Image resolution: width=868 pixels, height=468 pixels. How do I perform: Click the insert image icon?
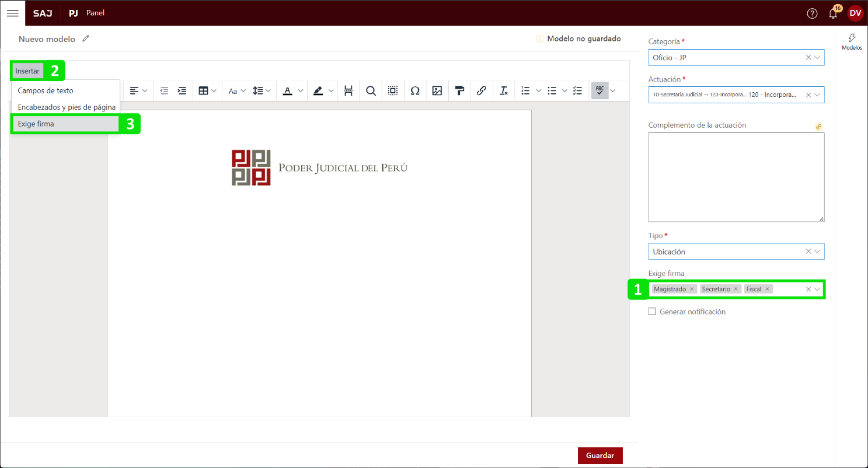(437, 90)
